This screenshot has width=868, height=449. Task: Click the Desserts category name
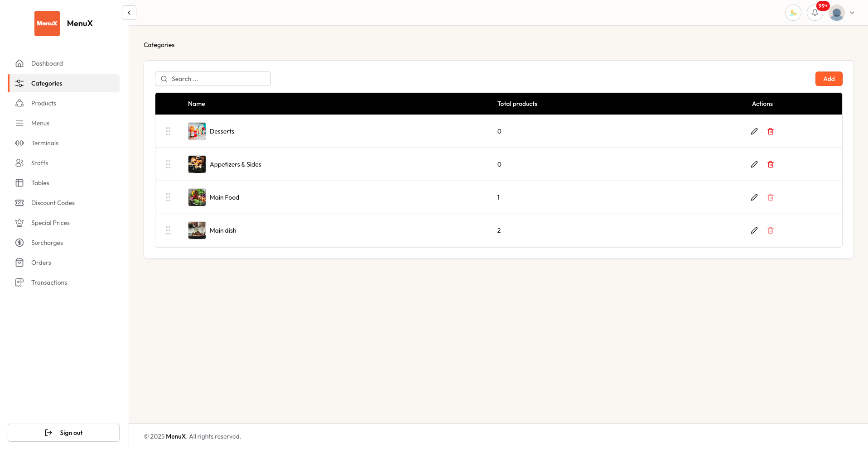pyautogui.click(x=222, y=131)
